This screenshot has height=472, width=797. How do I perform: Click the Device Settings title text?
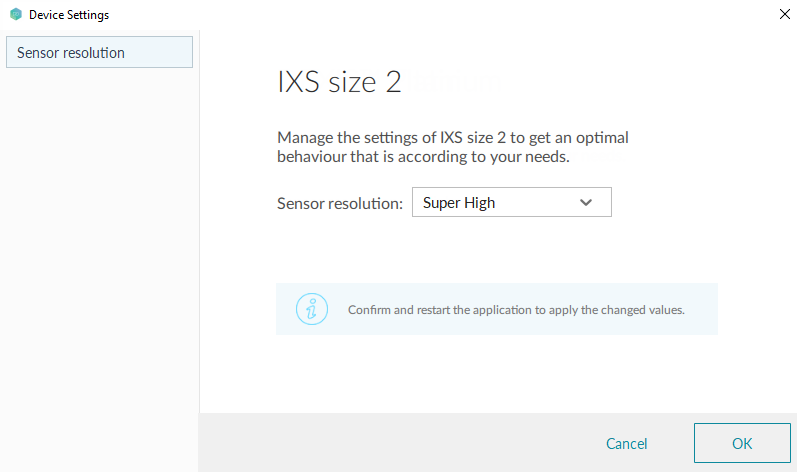(x=69, y=15)
